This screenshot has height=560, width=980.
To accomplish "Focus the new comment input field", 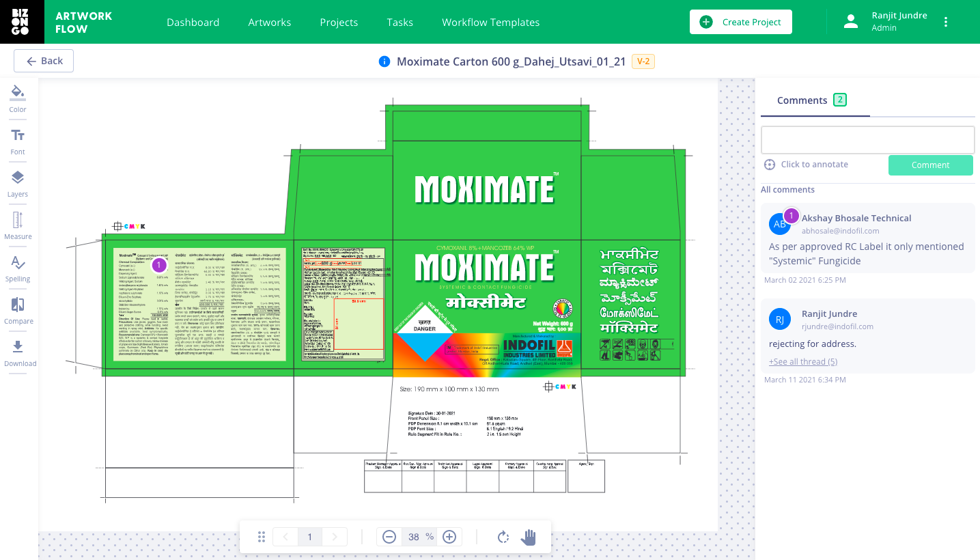I will tap(868, 140).
